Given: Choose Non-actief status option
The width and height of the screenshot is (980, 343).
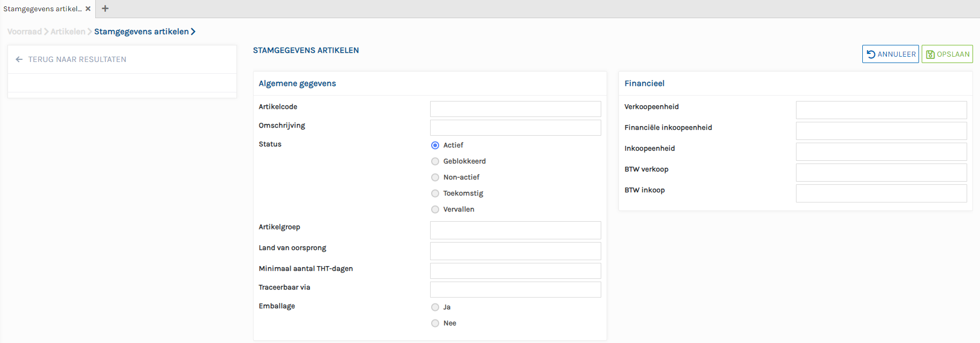Looking at the screenshot, I should (x=435, y=177).
